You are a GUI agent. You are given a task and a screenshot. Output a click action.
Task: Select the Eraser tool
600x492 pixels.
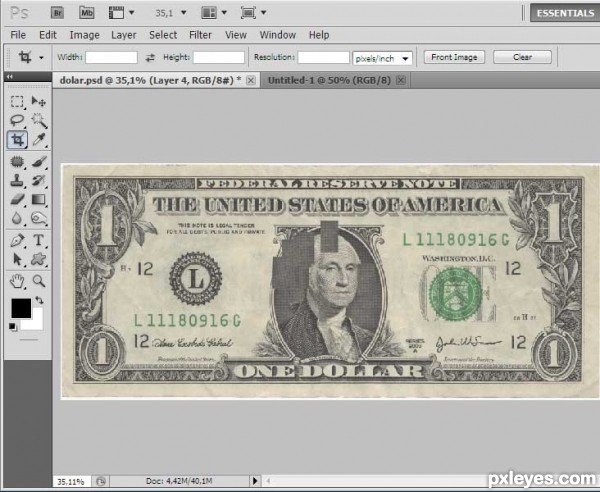17,199
